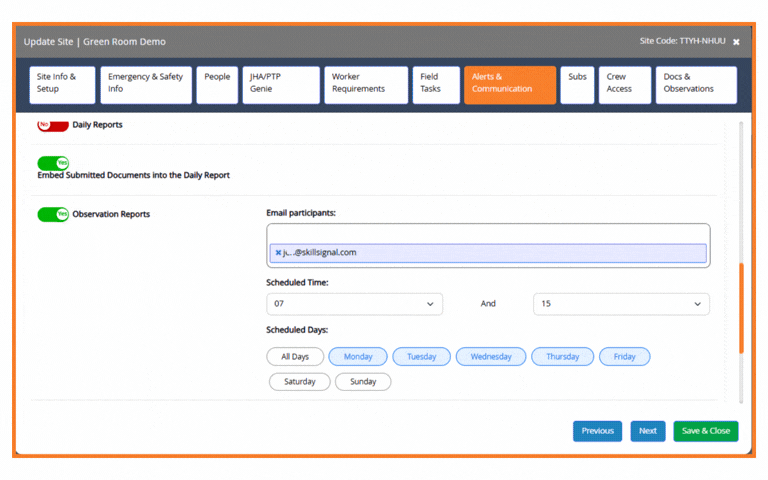Click the Next button

click(648, 431)
